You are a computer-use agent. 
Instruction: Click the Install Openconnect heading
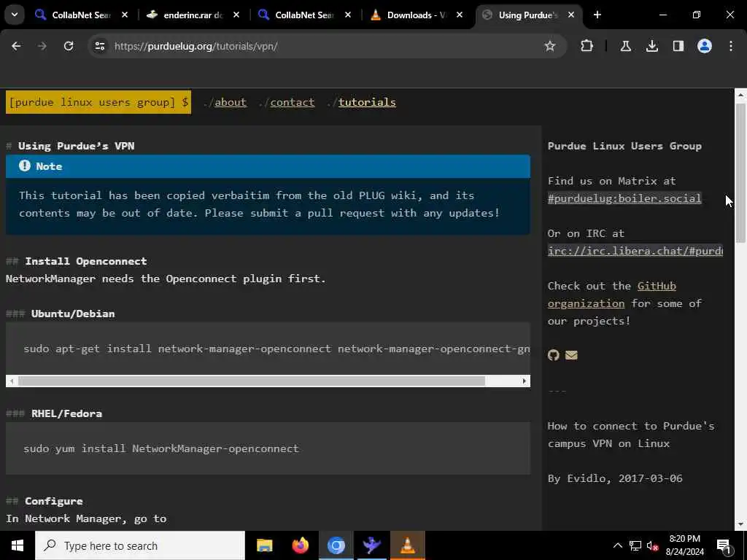coord(86,261)
